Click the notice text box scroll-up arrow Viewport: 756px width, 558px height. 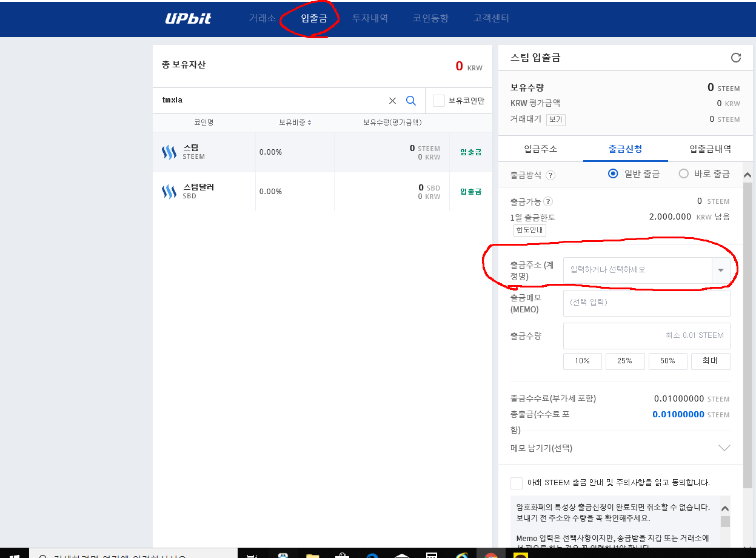725,509
